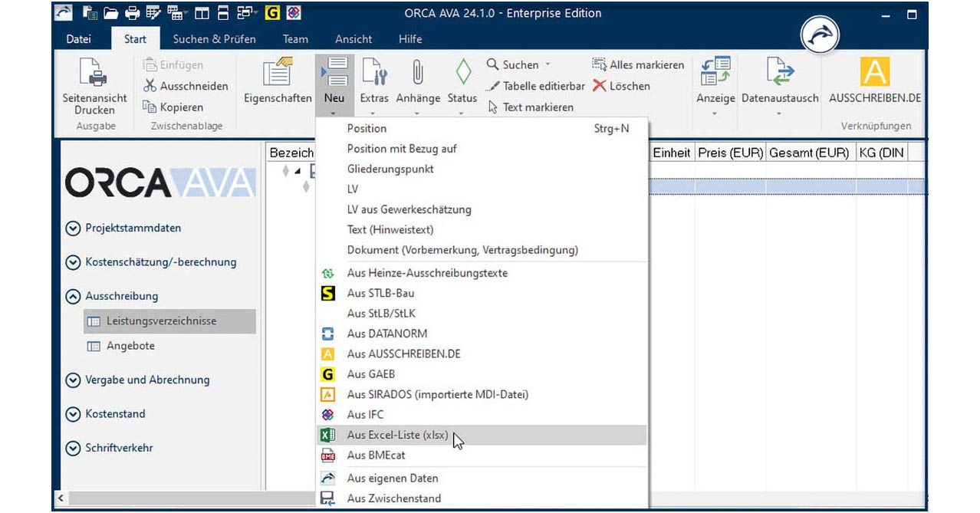Image resolution: width=980 pixels, height=513 pixels.
Task: Switch to the Team tab
Action: coord(295,39)
